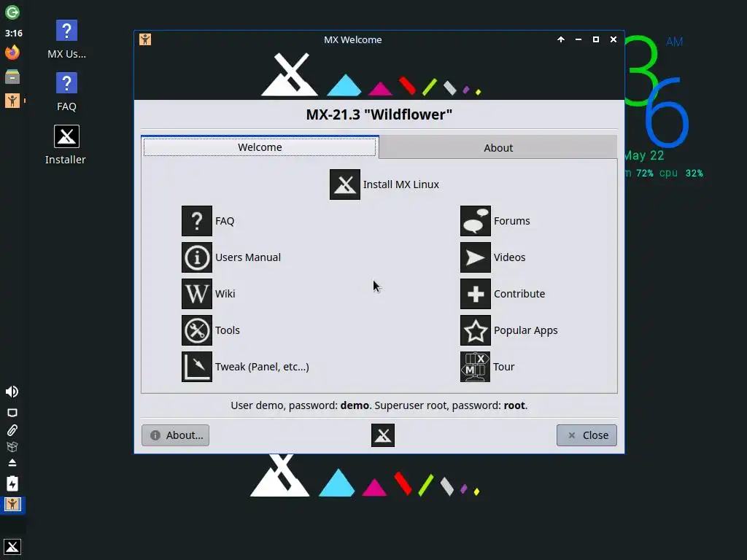
Task: Open the Wiki W icon
Action: tap(196, 294)
